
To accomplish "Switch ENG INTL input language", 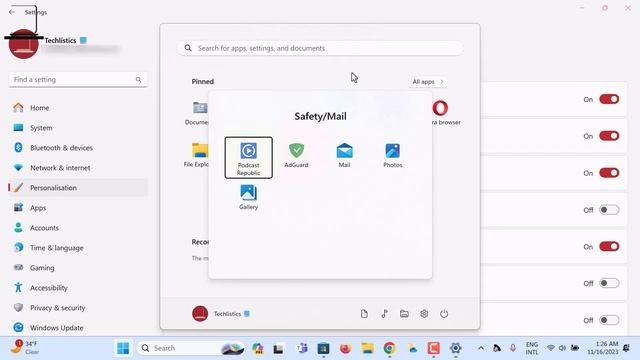I will pos(531,348).
